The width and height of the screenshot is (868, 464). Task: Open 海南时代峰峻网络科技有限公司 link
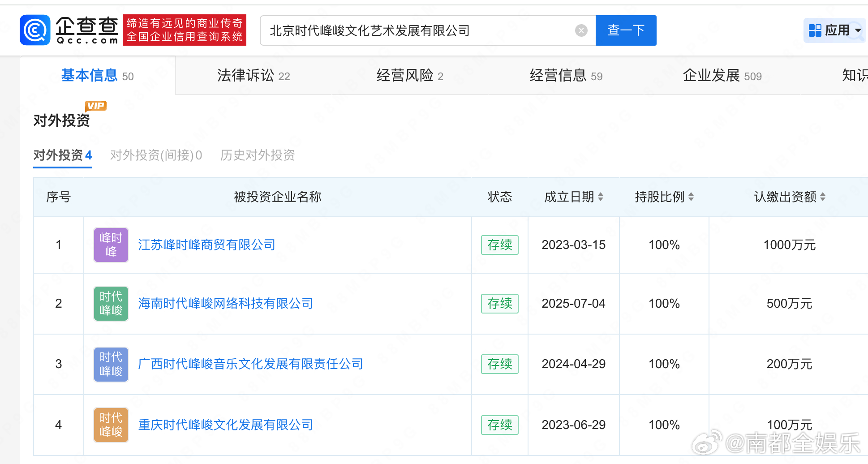pyautogui.click(x=225, y=304)
